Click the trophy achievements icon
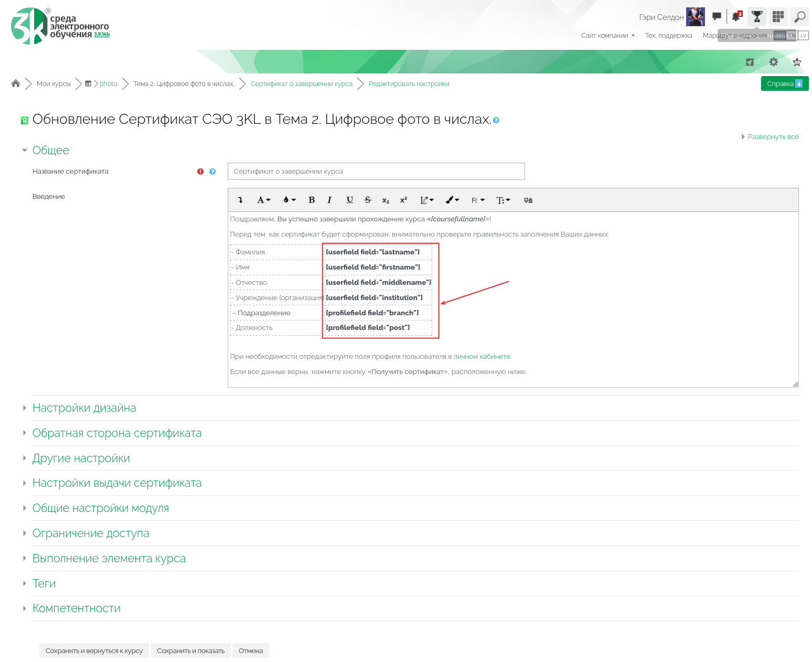The image size is (812, 662). click(x=757, y=17)
